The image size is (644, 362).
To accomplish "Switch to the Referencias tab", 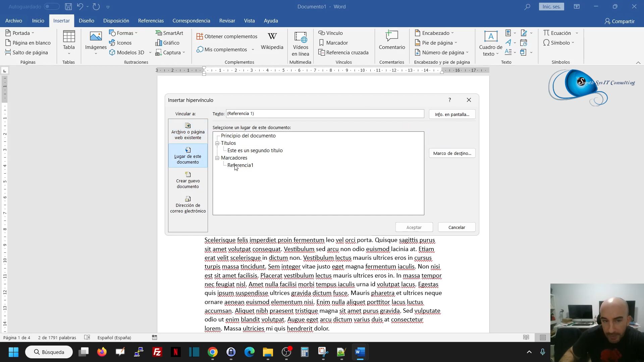I will [x=151, y=21].
